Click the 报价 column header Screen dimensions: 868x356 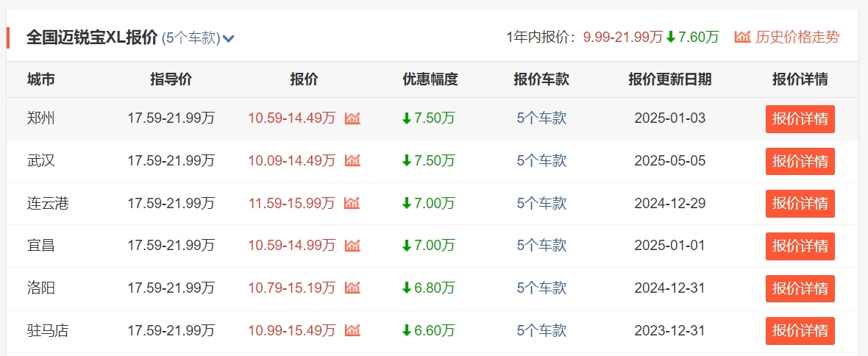[x=304, y=79]
